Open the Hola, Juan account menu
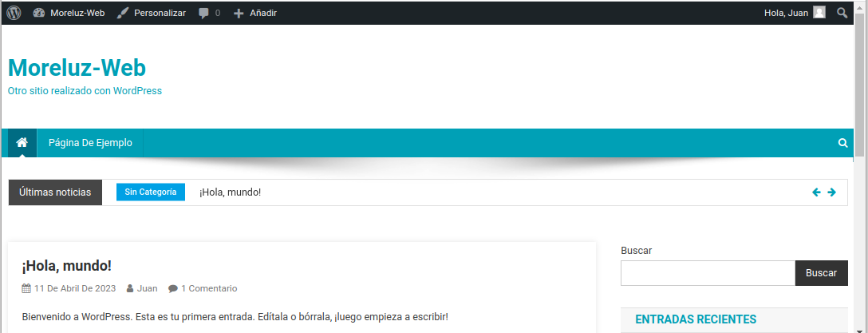This screenshot has width=868, height=333. tap(786, 13)
